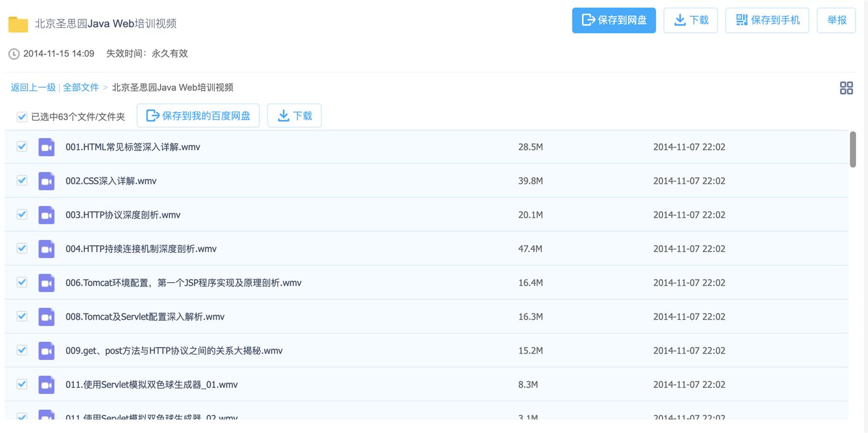Click the size value 39.8M
The image size is (868, 433).
click(531, 181)
